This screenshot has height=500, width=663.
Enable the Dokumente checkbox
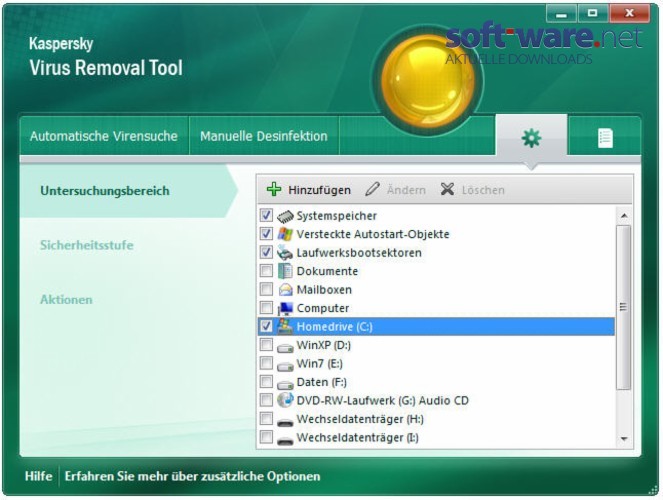coord(266,270)
